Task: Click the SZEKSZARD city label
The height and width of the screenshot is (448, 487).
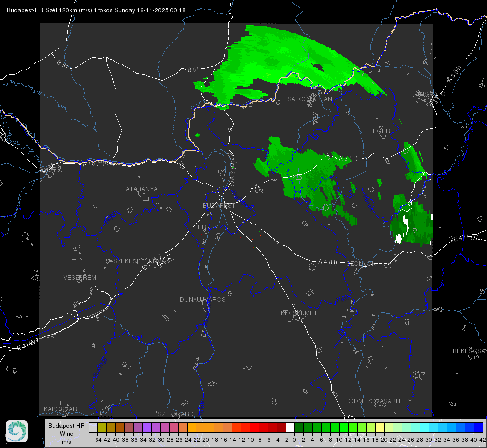Action: click(176, 414)
